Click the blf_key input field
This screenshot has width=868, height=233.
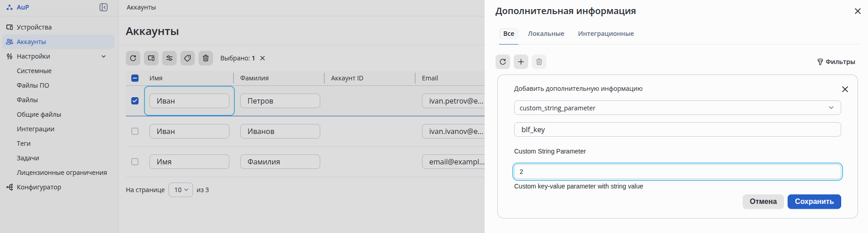pyautogui.click(x=678, y=129)
